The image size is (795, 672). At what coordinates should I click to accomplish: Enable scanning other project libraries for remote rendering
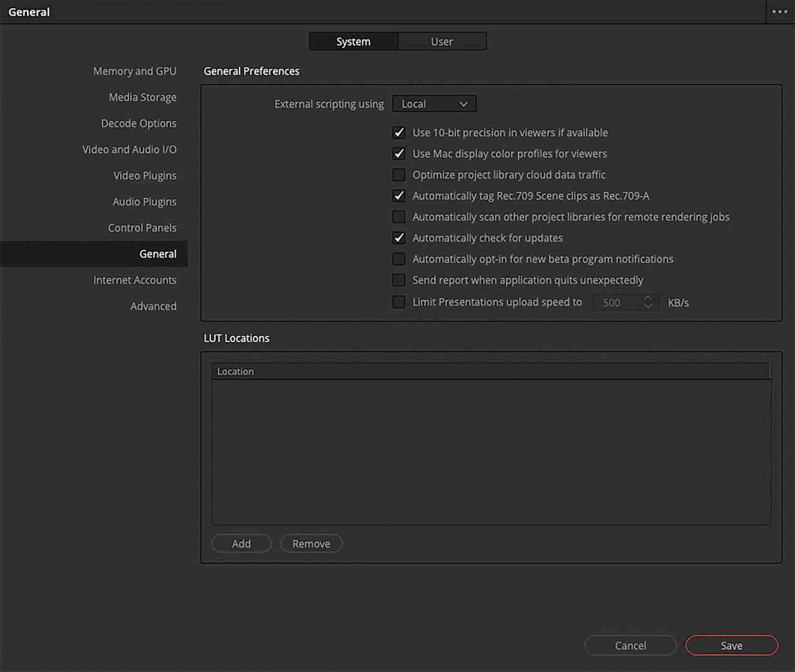[x=399, y=217]
